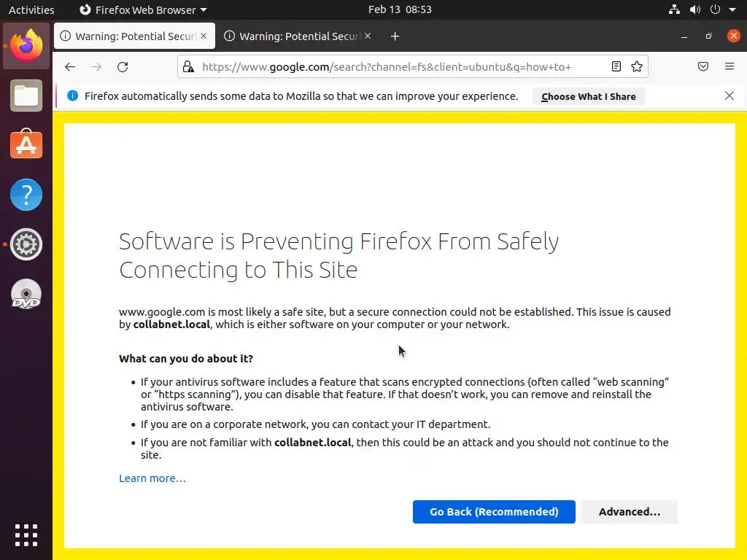Image resolution: width=747 pixels, height=560 pixels.
Task: Click the lock icon with warning in address bar
Action: tap(188, 67)
